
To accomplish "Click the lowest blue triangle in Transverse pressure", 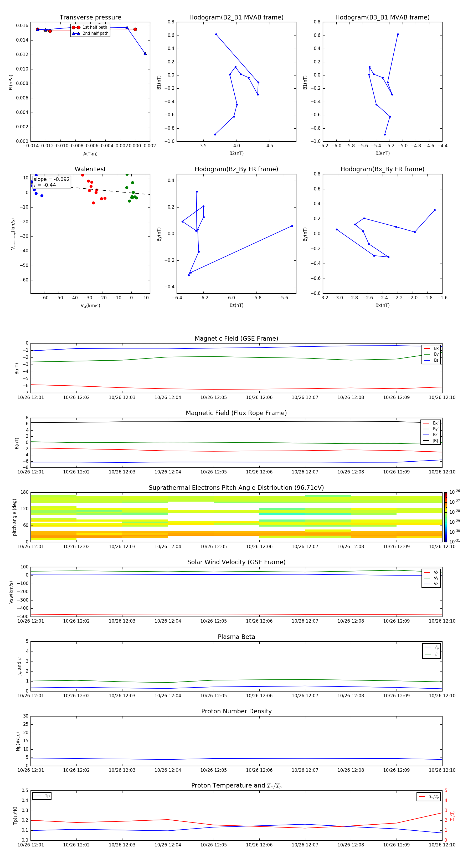I will 145,54.
